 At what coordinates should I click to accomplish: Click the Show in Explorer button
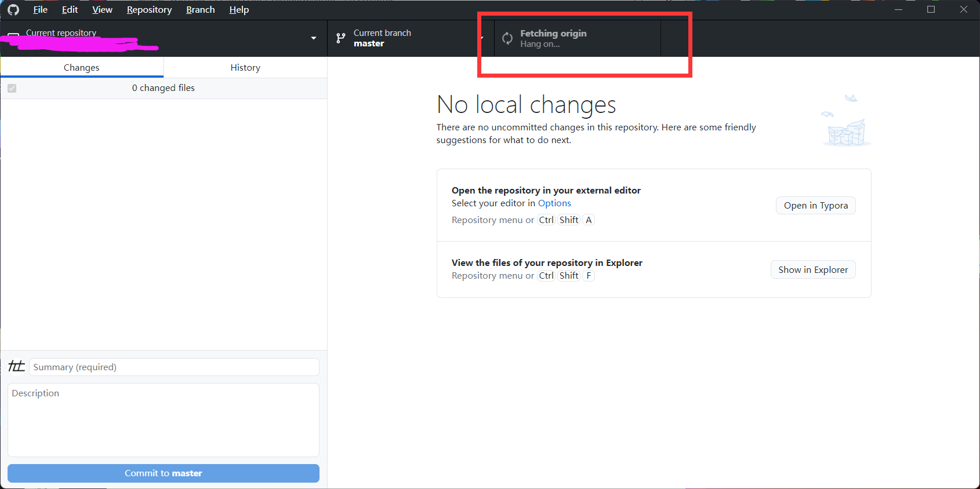click(813, 269)
